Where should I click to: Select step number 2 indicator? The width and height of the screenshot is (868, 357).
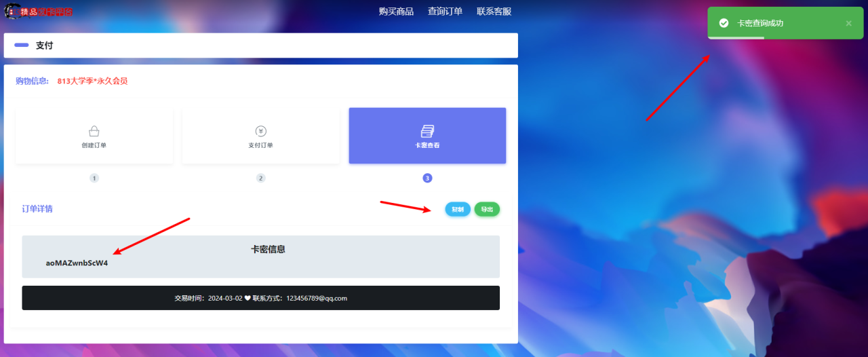260,178
